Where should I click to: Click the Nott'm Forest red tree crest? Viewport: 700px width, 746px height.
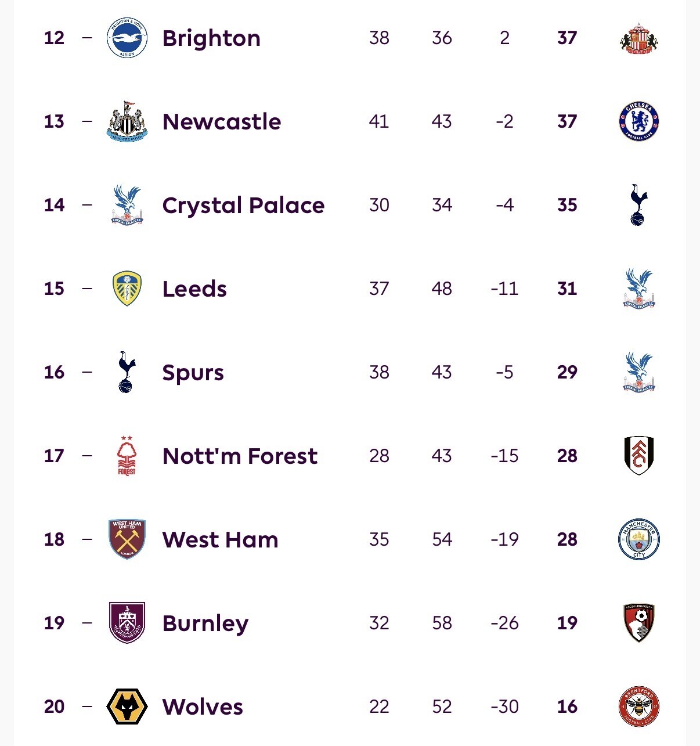pos(127,456)
